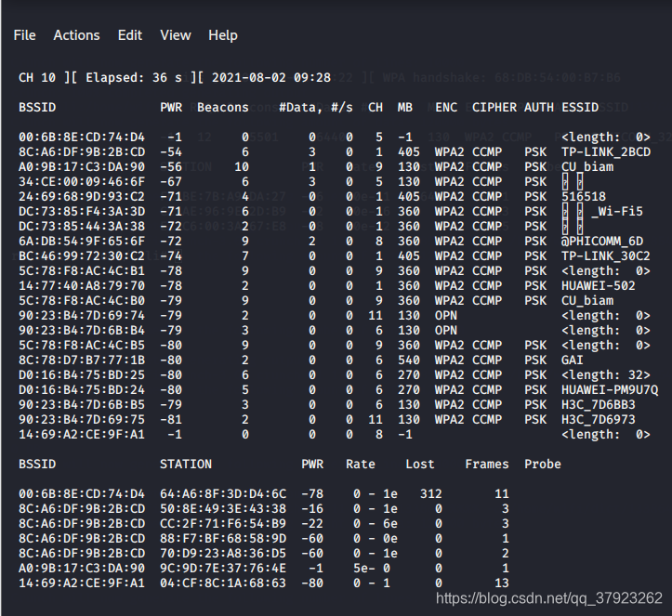
Task: Select BSSID 90:23:B4:7D:69:75
Action: (82, 419)
